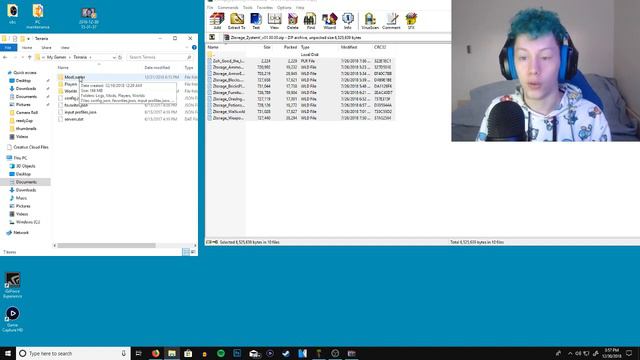This screenshot has height=360, width=640.
Task: Open the Explorer View tab
Action: (65, 47)
